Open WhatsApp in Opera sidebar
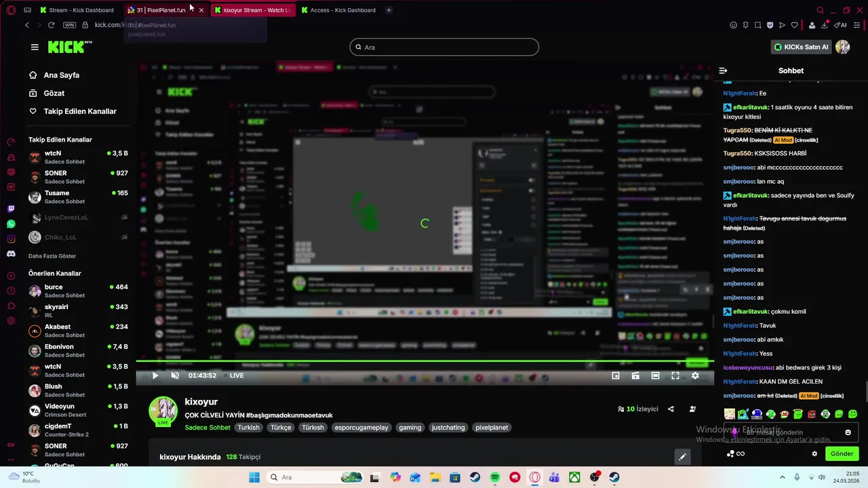The height and width of the screenshot is (488, 868). pyautogui.click(x=11, y=224)
